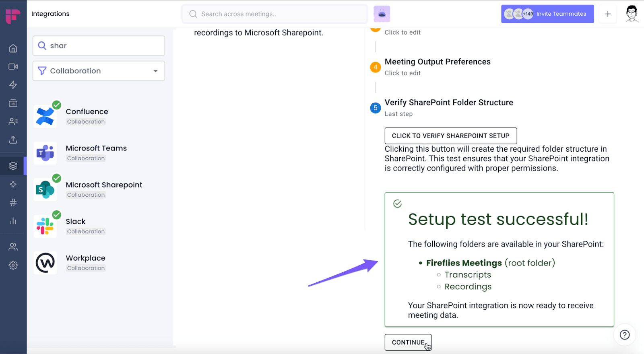644x354 pixels.
Task: Click the Confluence logo icon
Action: point(45,117)
